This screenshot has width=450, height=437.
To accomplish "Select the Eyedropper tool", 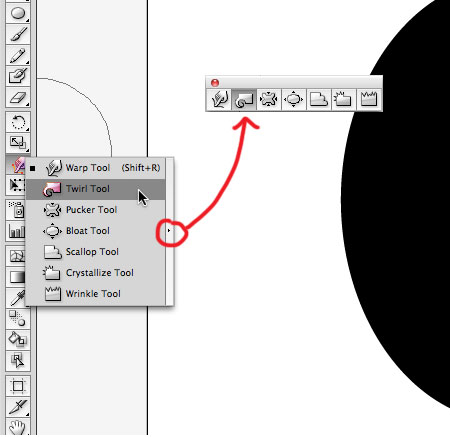I will tap(16, 297).
